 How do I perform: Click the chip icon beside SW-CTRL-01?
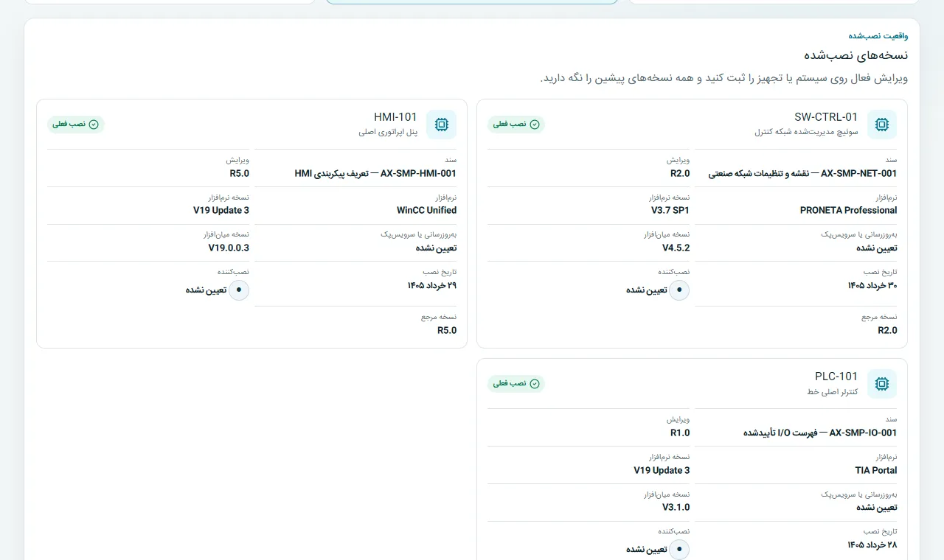coord(881,125)
